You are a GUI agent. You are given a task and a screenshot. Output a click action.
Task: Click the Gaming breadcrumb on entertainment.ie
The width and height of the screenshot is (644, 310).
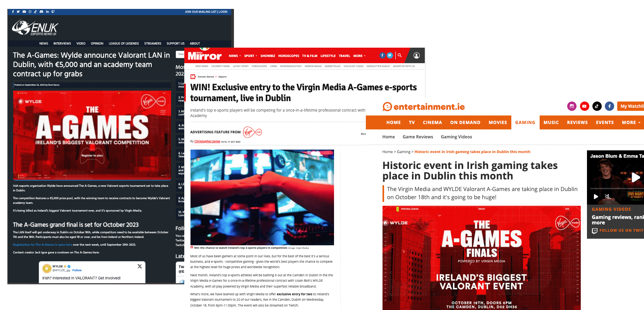403,152
